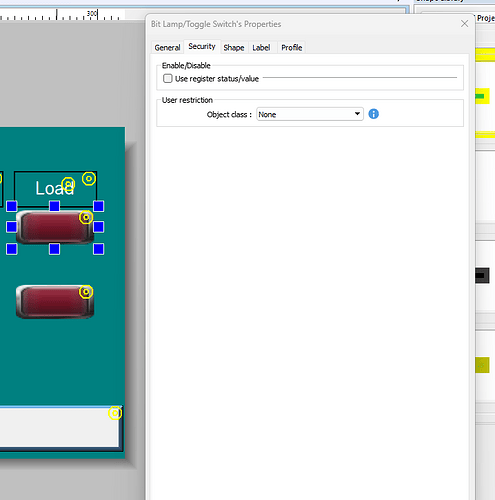Screen dimensions: 495x500
Task: Click the yellow marker on selected red switch
Action: pos(86,218)
